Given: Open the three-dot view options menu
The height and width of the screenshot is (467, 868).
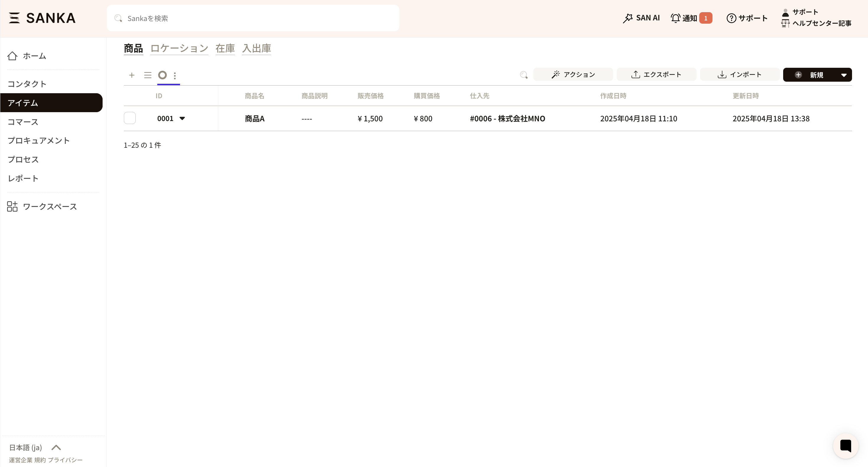Looking at the screenshot, I should 174,75.
